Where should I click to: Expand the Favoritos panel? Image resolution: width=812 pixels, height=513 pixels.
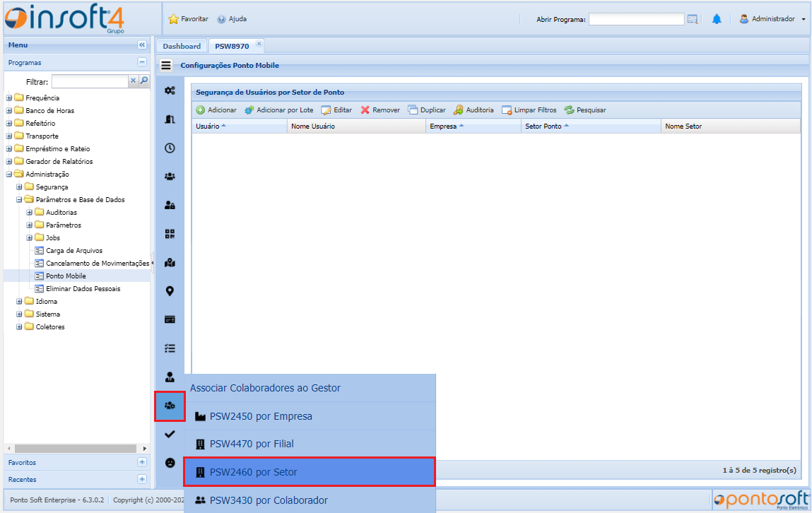142,462
